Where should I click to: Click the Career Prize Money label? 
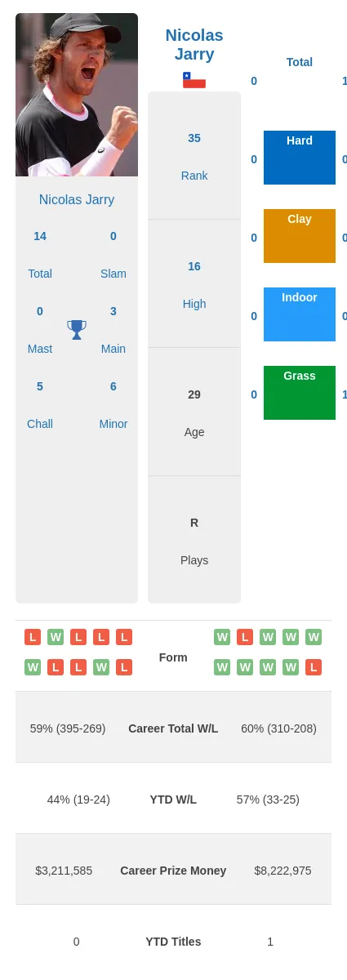[173, 871]
